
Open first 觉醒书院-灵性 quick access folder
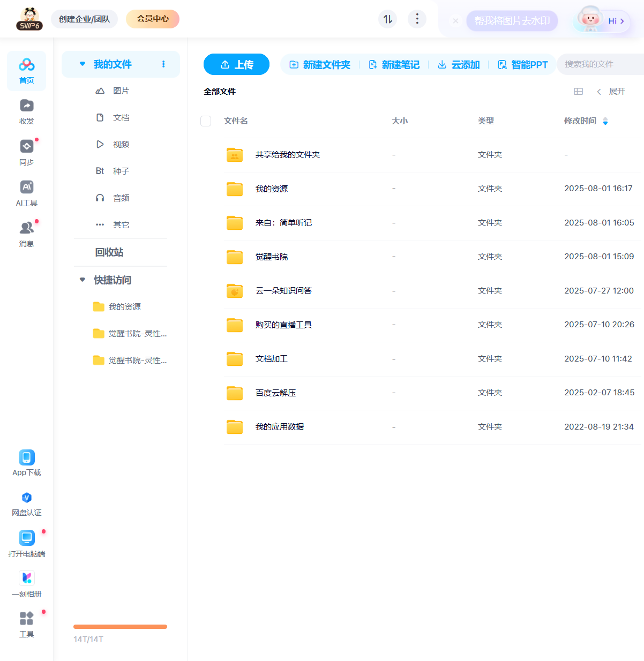130,334
